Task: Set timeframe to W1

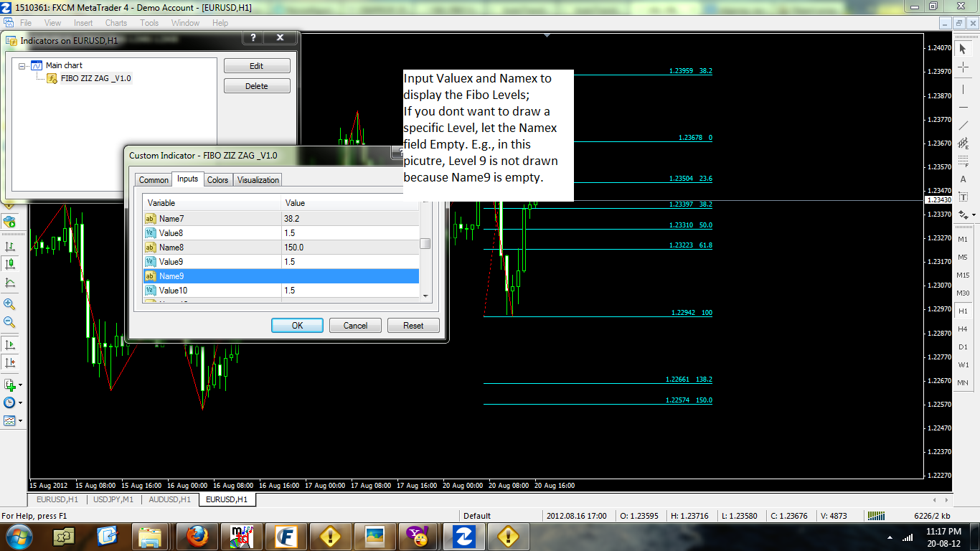Action: coord(963,364)
